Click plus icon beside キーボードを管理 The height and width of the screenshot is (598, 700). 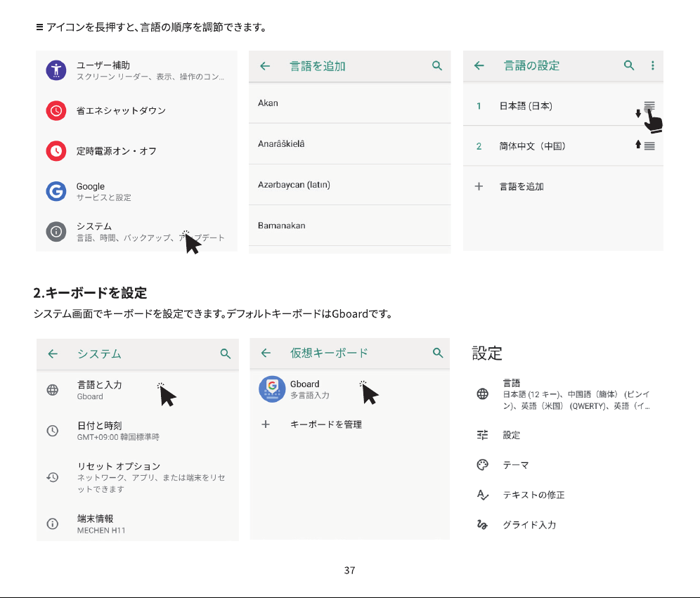(x=266, y=424)
